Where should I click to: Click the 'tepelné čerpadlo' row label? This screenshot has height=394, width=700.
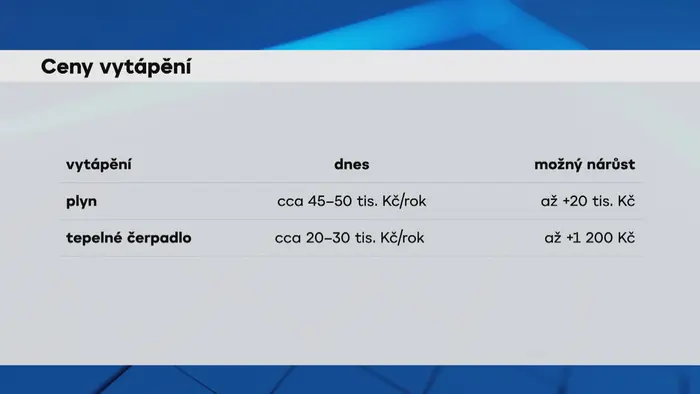129,238
